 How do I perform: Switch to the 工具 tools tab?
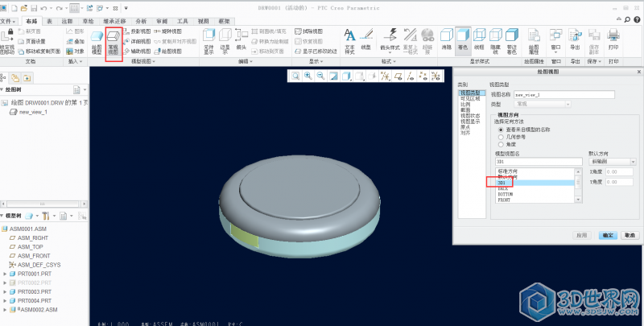pyautogui.click(x=183, y=22)
